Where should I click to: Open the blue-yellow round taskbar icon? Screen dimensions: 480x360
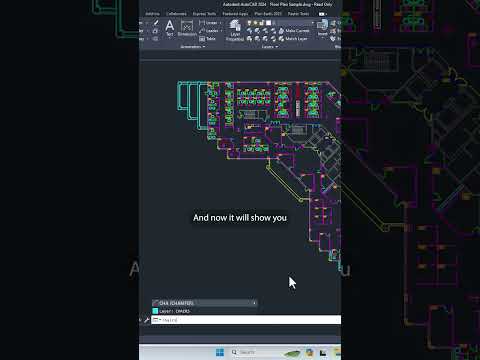coord(309,352)
